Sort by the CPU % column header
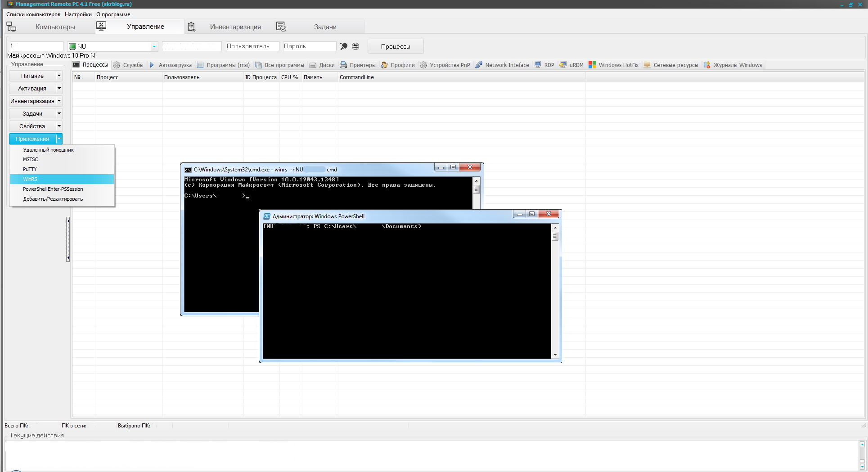The width and height of the screenshot is (868, 472). click(291, 77)
